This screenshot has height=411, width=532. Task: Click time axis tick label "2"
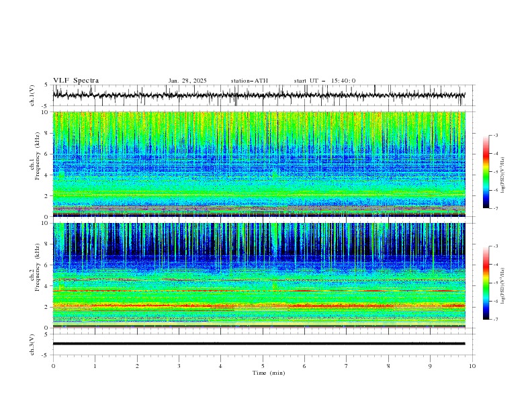(x=137, y=366)
